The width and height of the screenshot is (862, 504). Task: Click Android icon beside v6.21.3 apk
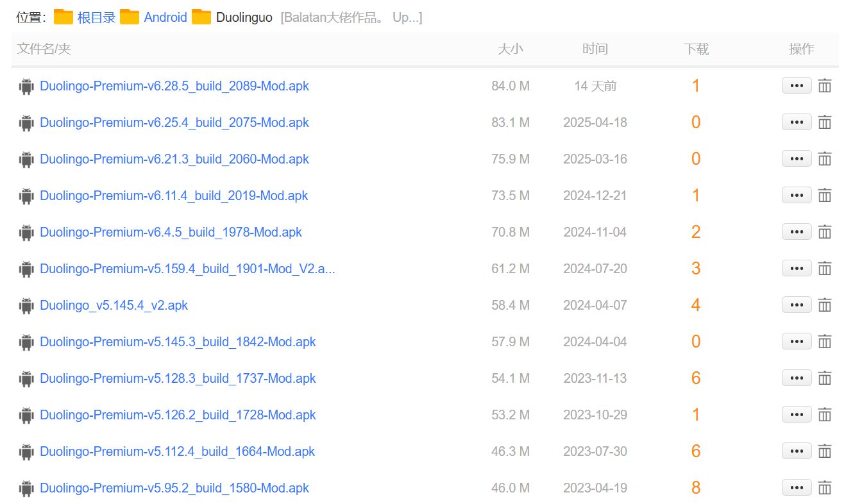(26, 159)
